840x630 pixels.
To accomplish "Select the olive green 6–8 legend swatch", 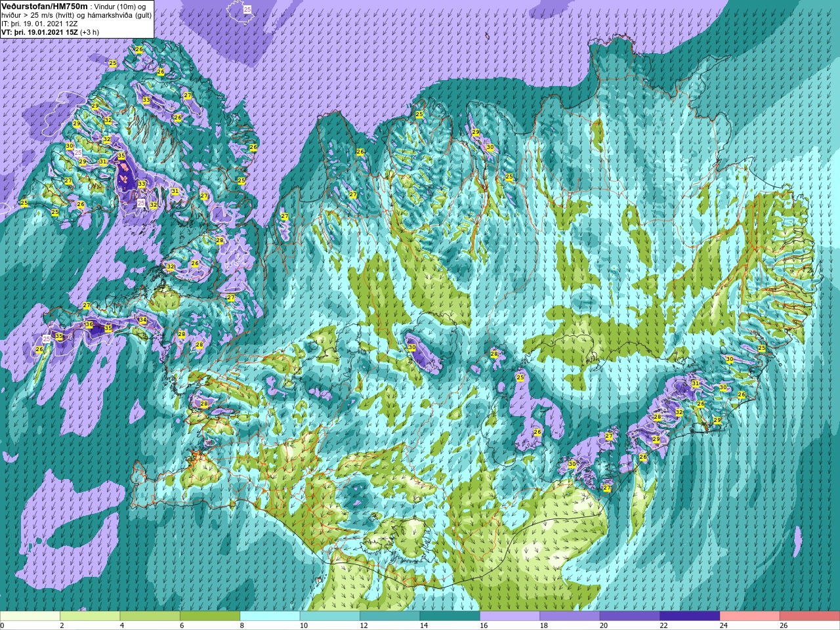I will click(210, 616).
